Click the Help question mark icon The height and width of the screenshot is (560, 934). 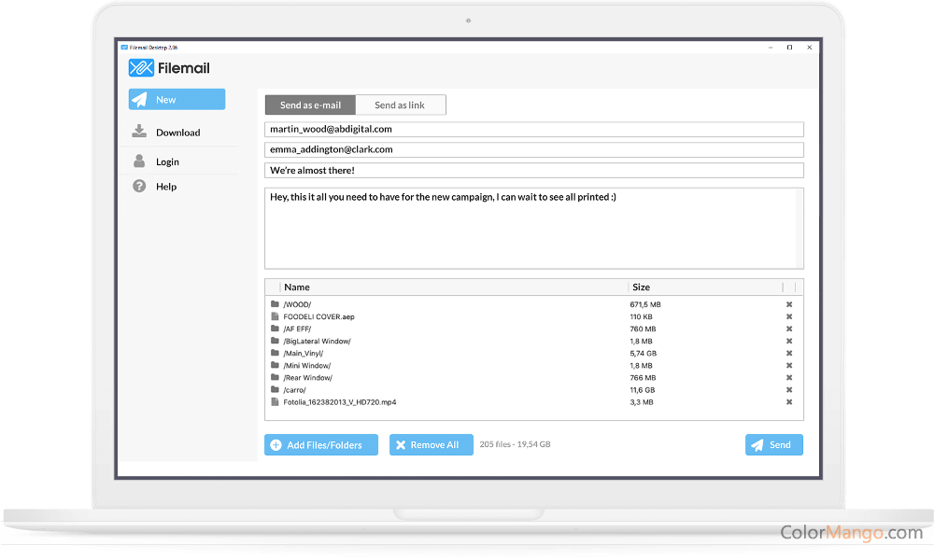[139, 186]
